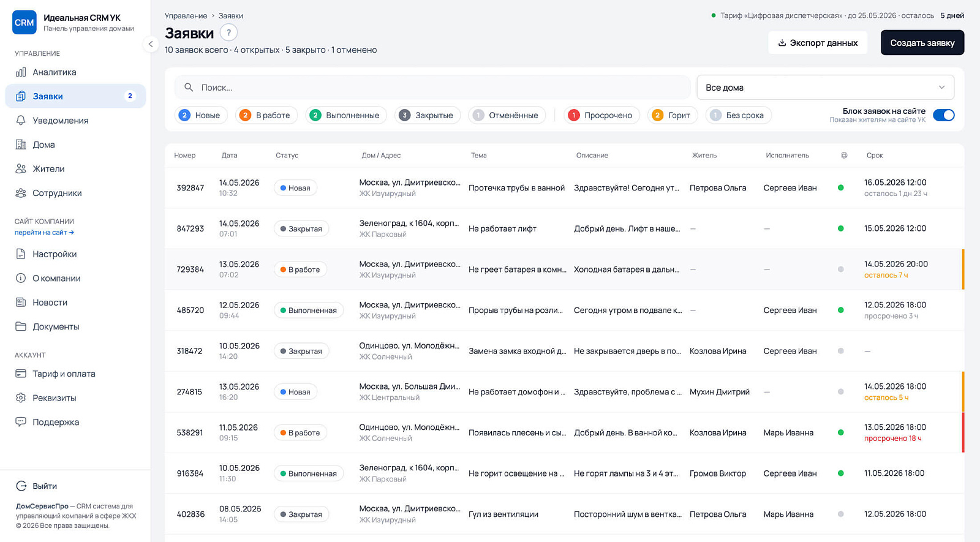Open status dropdown for request 847293
The height and width of the screenshot is (542, 980).
tap(301, 229)
